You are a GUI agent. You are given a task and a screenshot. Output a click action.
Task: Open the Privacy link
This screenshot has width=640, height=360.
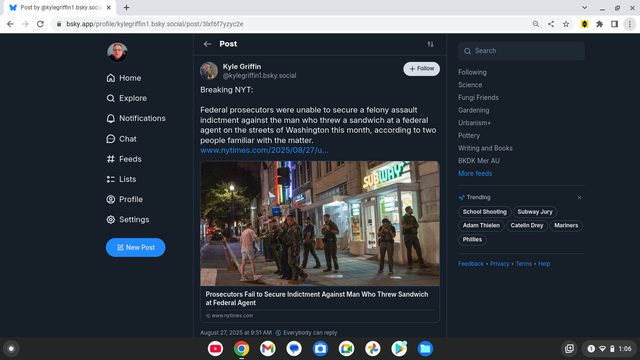click(x=500, y=264)
